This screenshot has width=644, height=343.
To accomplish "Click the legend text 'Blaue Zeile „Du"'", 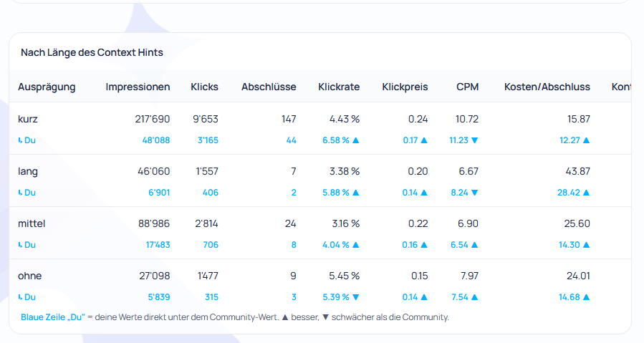I will click(x=53, y=317).
